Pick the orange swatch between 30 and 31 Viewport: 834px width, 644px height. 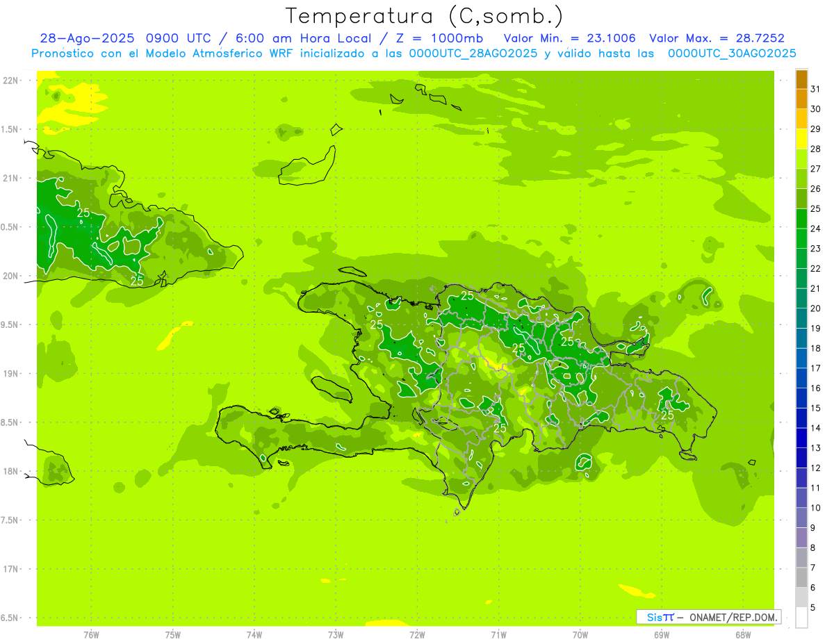[x=801, y=99]
